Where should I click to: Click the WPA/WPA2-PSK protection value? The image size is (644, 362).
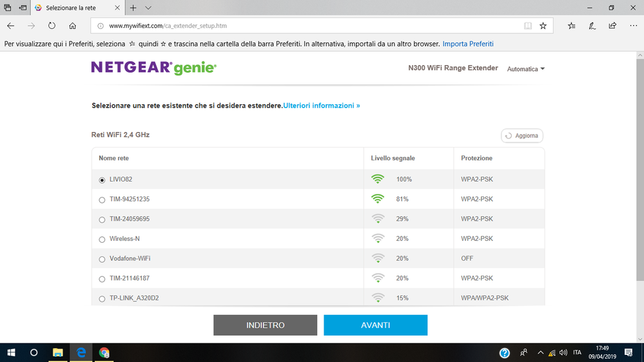pos(485,298)
